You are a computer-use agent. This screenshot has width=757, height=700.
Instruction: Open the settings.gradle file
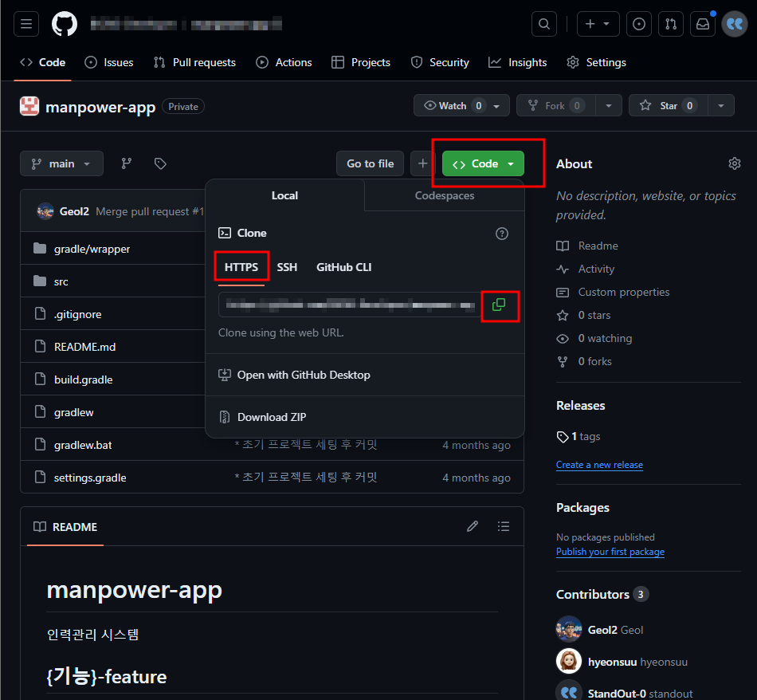pyautogui.click(x=90, y=478)
